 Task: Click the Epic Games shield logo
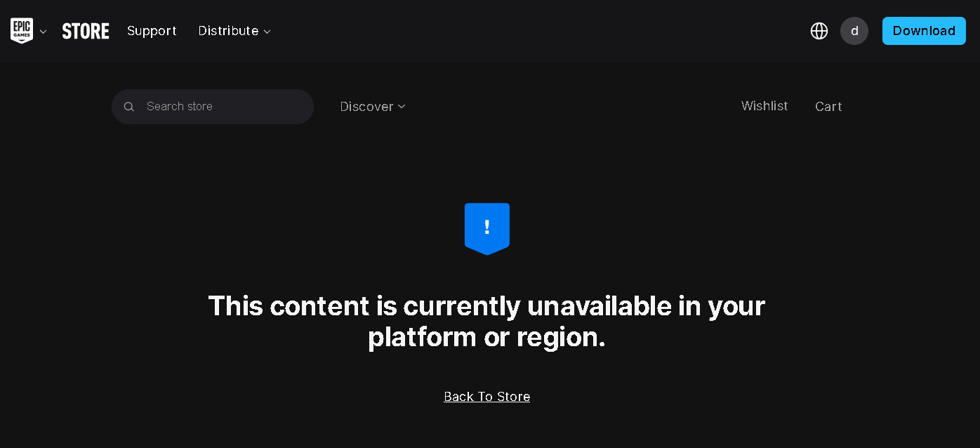(22, 31)
